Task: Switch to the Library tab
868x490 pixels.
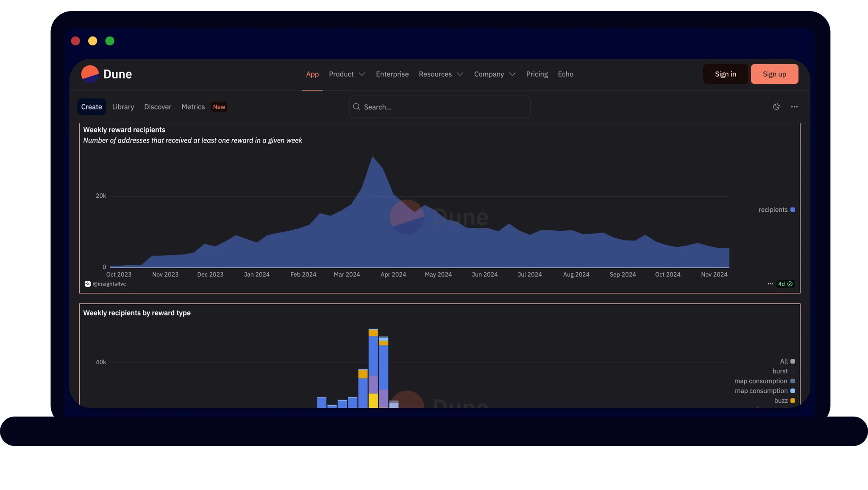Action: pos(123,106)
